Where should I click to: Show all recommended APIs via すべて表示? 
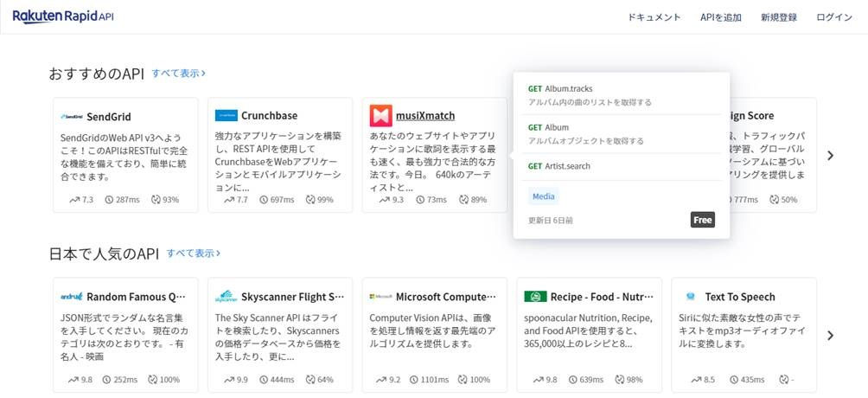coord(178,74)
